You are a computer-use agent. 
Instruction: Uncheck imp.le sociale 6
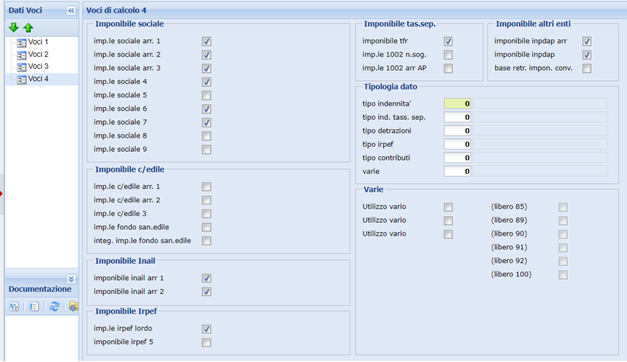pos(206,109)
